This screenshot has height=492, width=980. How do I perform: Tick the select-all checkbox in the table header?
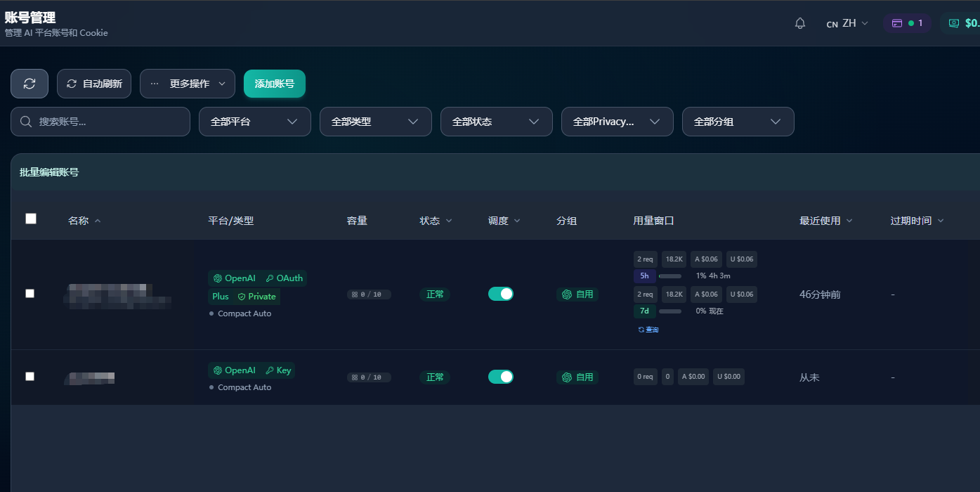(31, 219)
